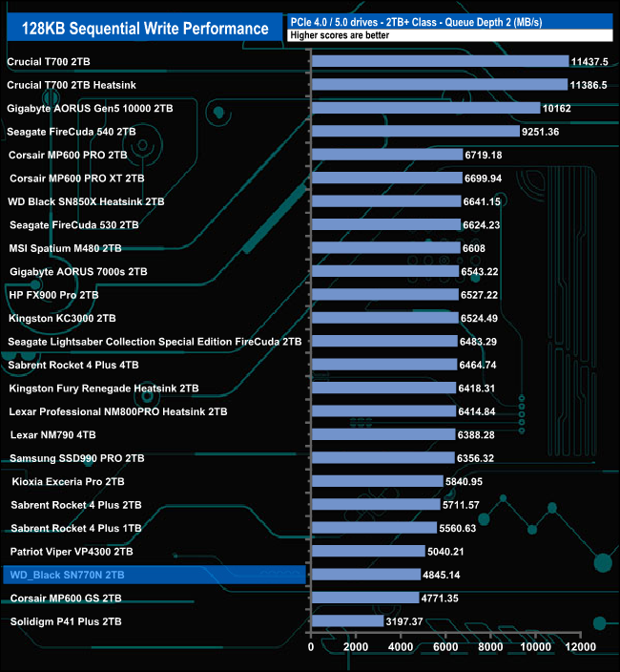The image size is (620, 672).
Task: Select the label 'Kingston Fury Renegade Heatsink 2TB'
Action: [104, 388]
